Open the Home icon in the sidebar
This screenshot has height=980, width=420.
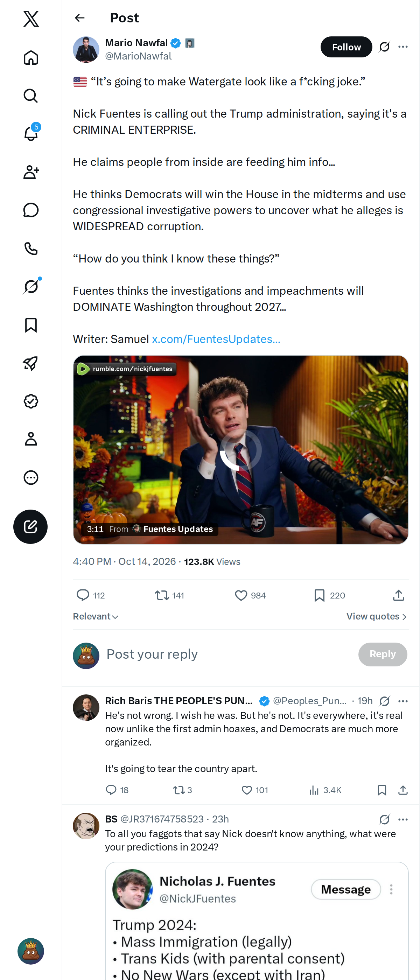31,57
